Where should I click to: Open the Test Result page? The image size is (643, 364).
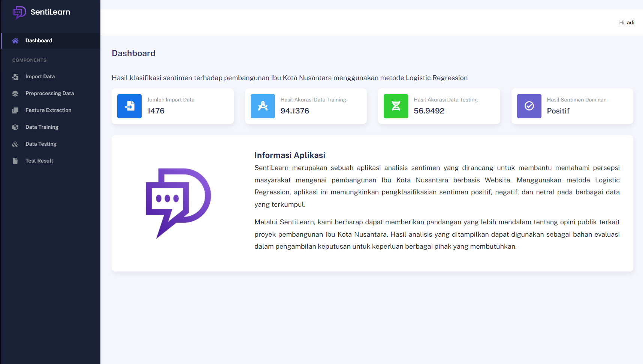(39, 161)
